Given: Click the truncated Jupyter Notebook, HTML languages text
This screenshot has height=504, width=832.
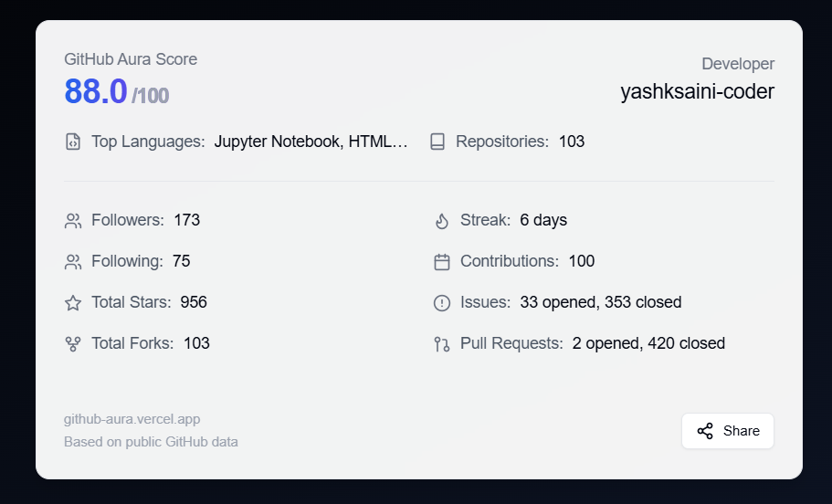Looking at the screenshot, I should point(311,142).
